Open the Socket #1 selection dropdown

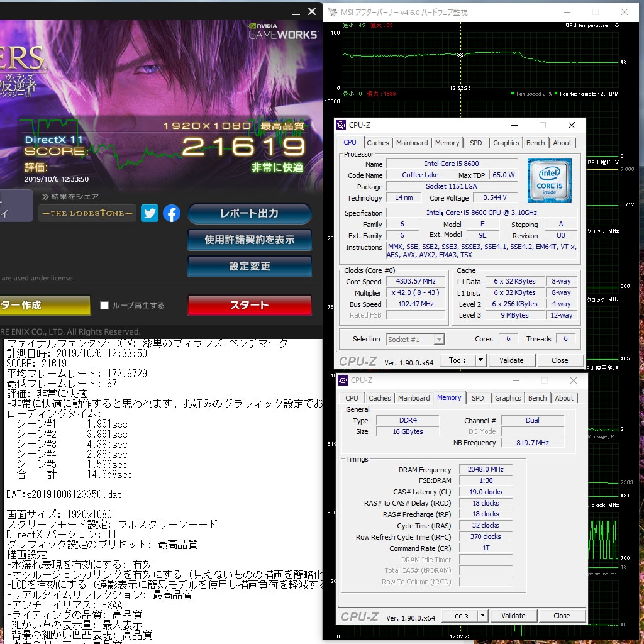[x=415, y=339]
